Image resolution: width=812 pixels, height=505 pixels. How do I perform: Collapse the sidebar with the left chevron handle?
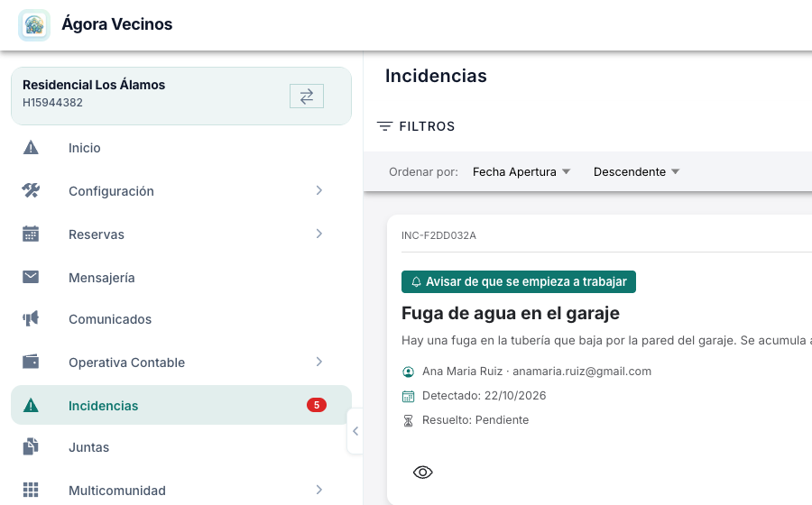click(355, 431)
